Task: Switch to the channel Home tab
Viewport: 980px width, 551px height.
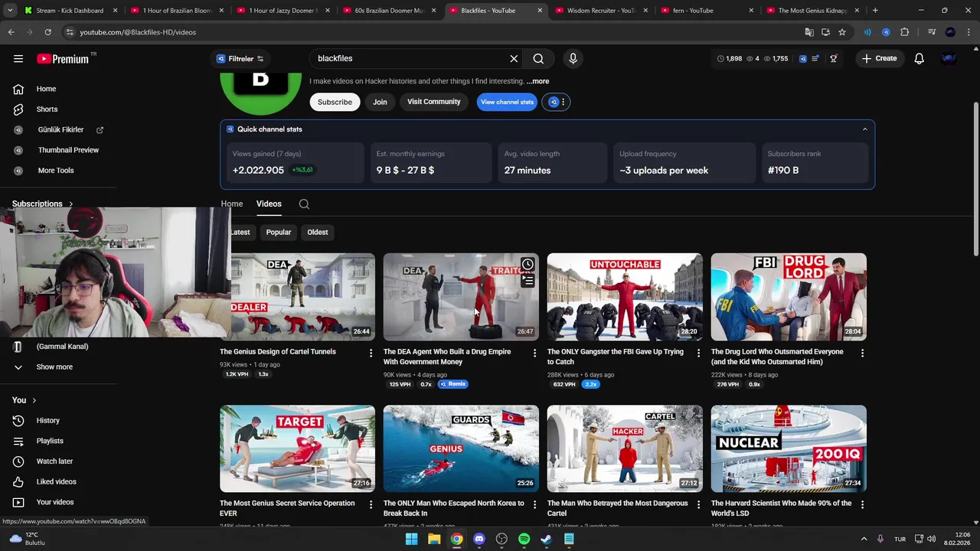Action: tap(231, 204)
